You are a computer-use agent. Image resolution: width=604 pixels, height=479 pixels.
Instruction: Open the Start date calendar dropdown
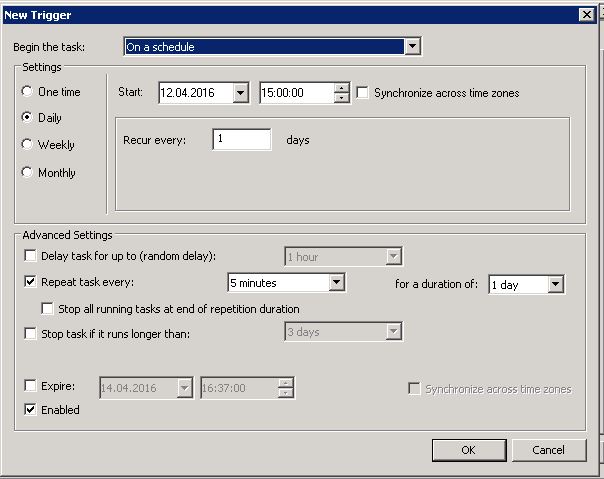point(240,93)
